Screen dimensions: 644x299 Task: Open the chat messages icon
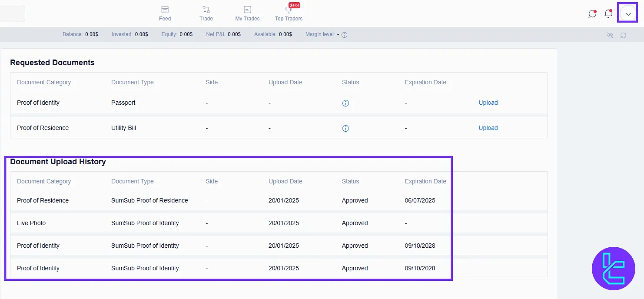tap(592, 14)
